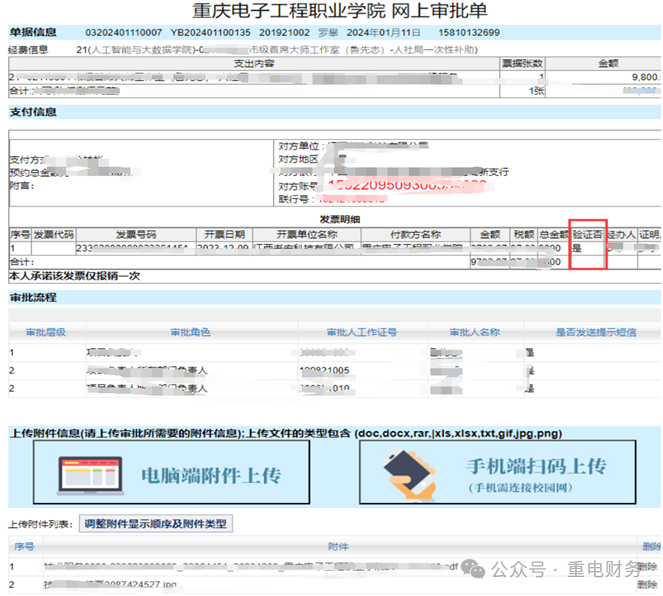Click the 开票日期 column header

click(219, 234)
